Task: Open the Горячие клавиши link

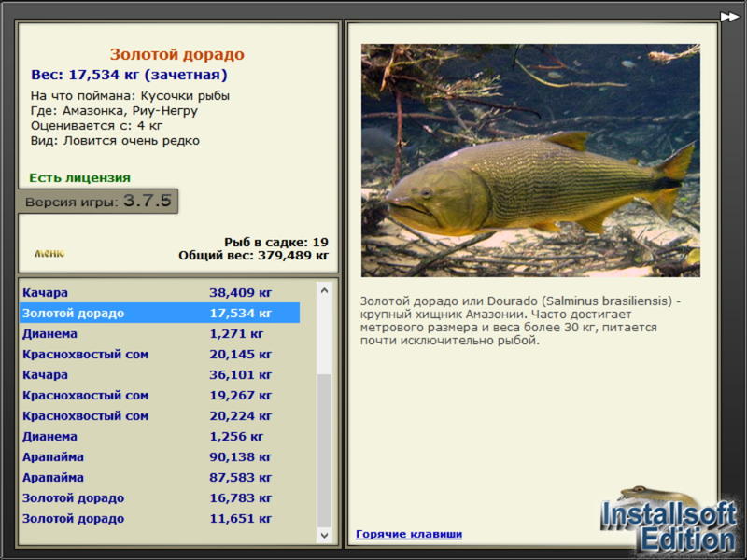Action: (409, 534)
